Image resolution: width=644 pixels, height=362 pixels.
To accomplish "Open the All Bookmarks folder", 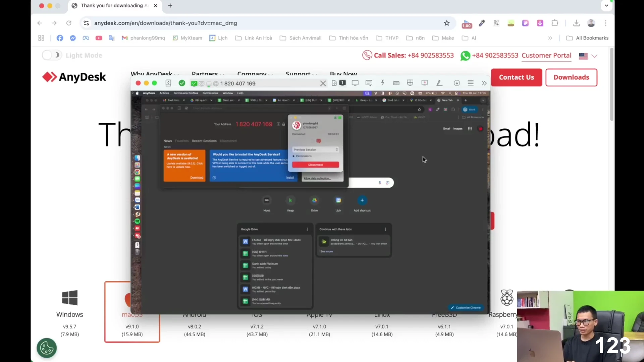I will point(587,38).
